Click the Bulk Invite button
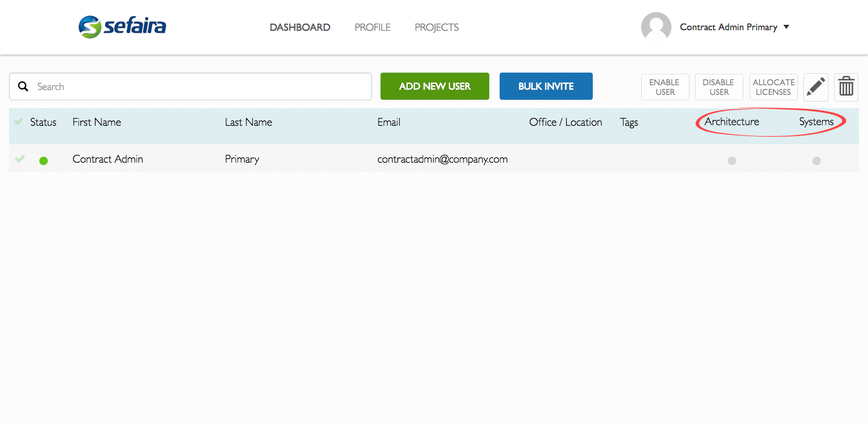Screen dimensions: 868x424 click(x=546, y=86)
